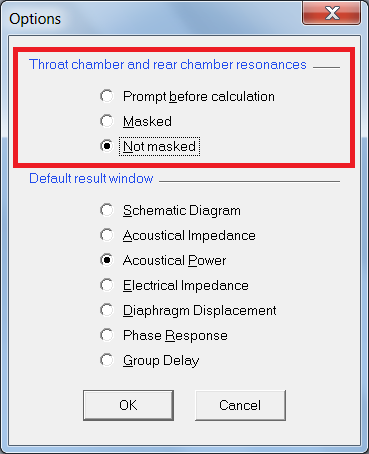Click the 'Schematic Diagram' text label
Screen dimensions: 369x454
click(182, 211)
